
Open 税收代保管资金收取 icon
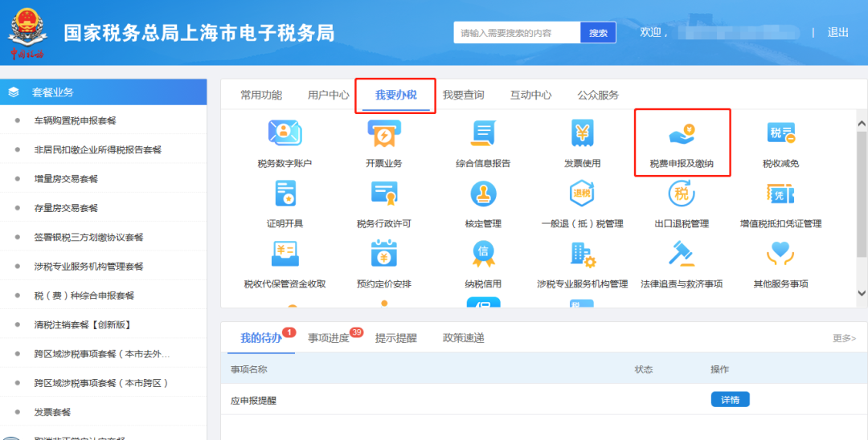tap(285, 254)
